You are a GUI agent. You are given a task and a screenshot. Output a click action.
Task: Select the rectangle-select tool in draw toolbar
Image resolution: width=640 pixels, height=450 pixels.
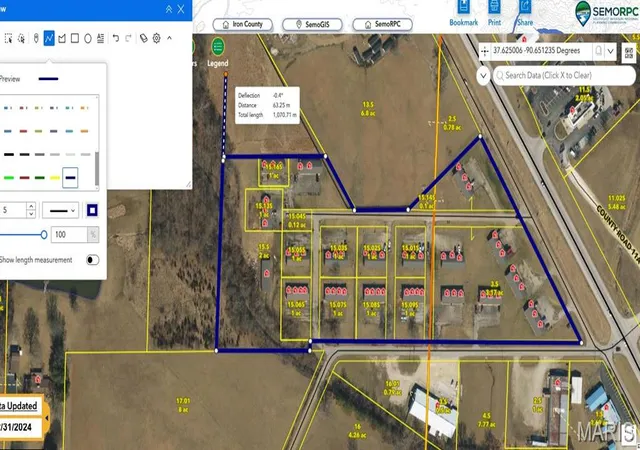(8, 38)
